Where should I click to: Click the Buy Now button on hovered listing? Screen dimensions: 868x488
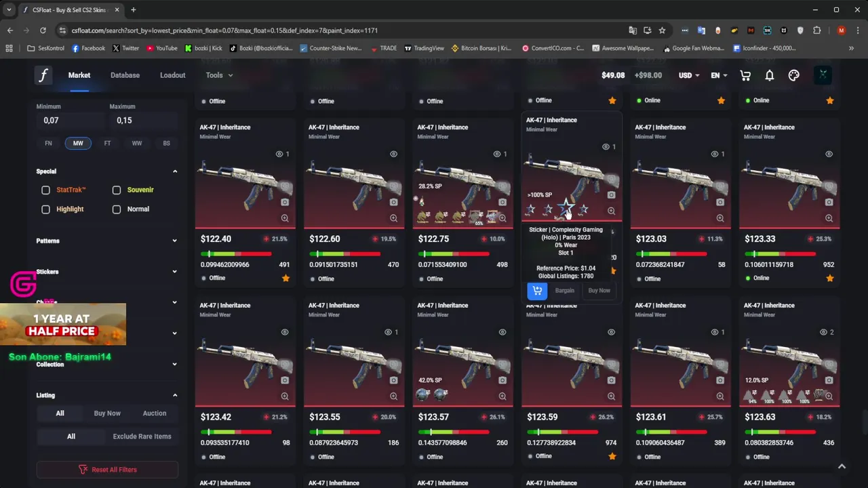click(599, 291)
